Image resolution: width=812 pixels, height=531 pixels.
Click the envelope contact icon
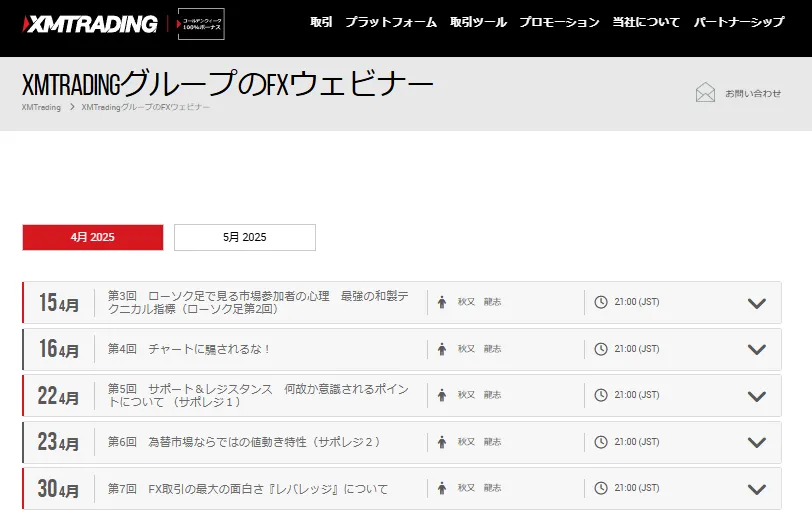click(705, 93)
